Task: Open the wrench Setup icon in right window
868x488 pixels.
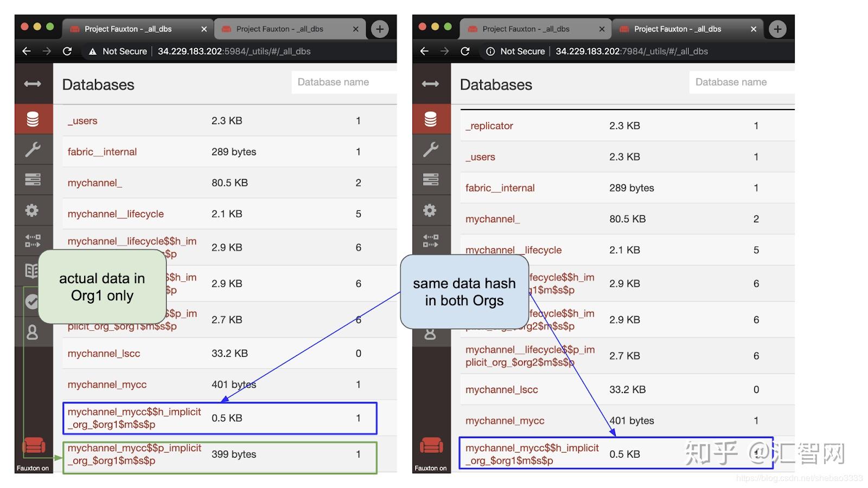Action: tap(431, 149)
